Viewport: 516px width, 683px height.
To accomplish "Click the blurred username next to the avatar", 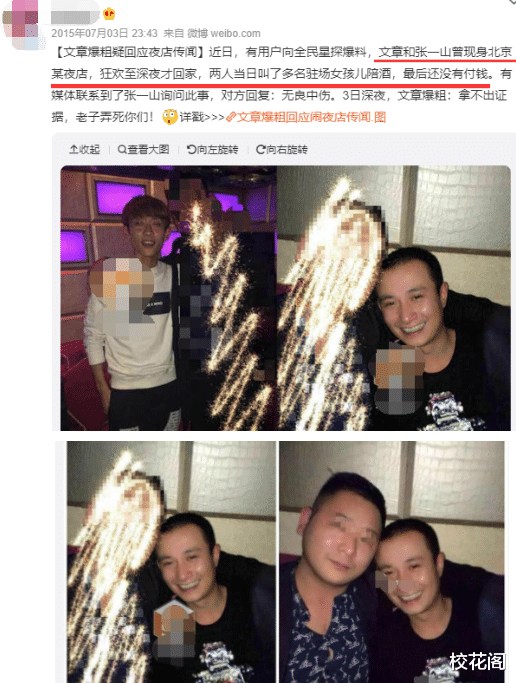I will pyautogui.click(x=75, y=16).
